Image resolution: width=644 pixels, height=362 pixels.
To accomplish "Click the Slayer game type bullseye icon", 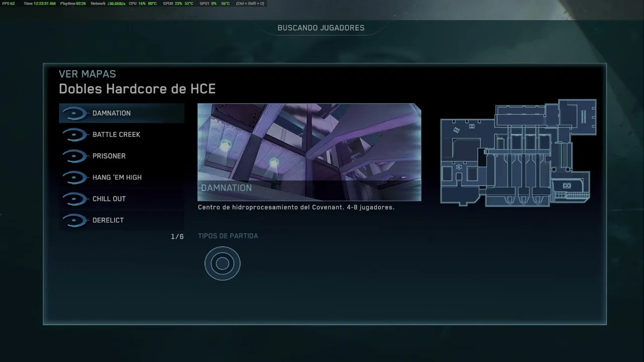I will click(x=222, y=263).
